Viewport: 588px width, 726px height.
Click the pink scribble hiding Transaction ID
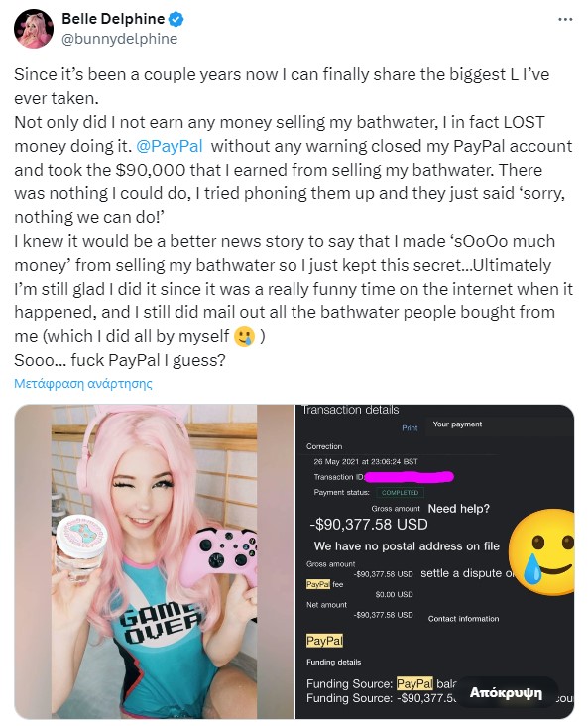(x=409, y=476)
